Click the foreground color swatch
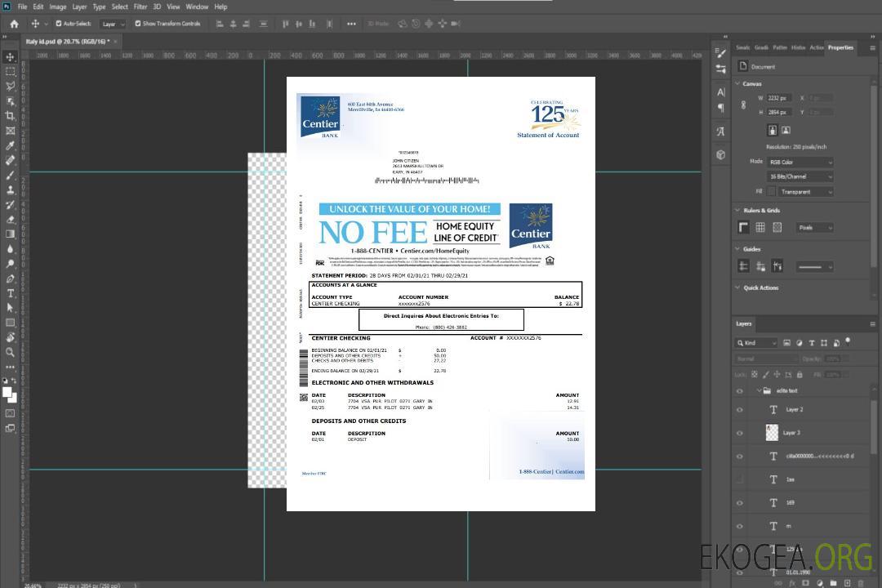882x588 pixels. click(x=7, y=393)
